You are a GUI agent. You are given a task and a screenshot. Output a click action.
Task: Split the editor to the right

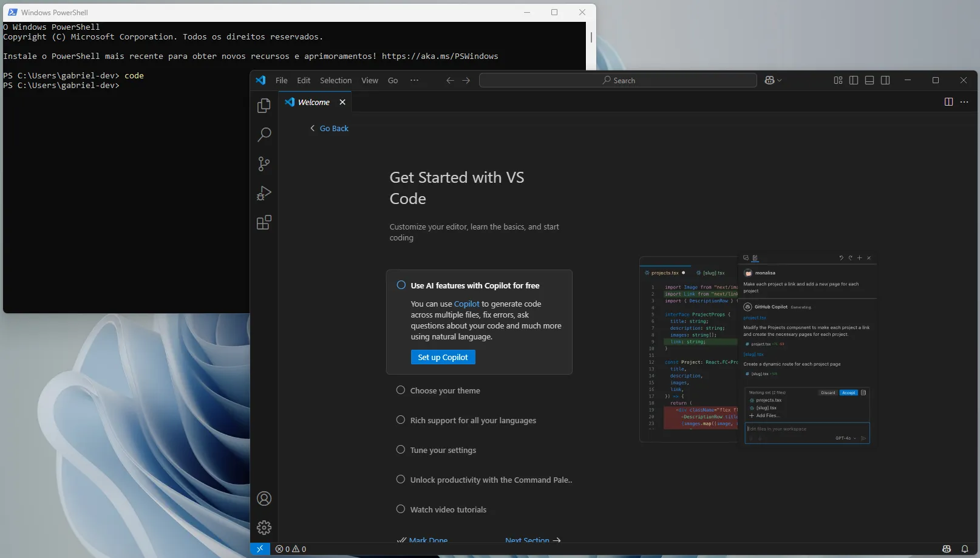pos(948,102)
